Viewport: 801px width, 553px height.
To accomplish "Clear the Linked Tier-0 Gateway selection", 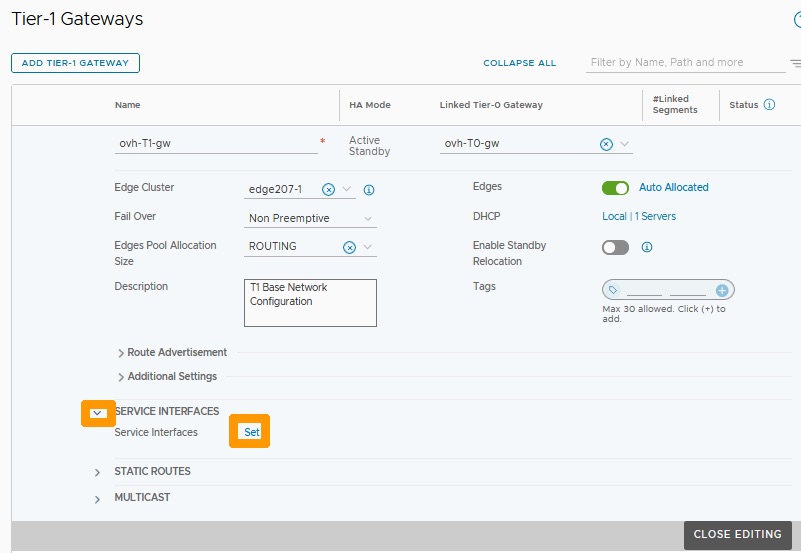I will pyautogui.click(x=606, y=145).
